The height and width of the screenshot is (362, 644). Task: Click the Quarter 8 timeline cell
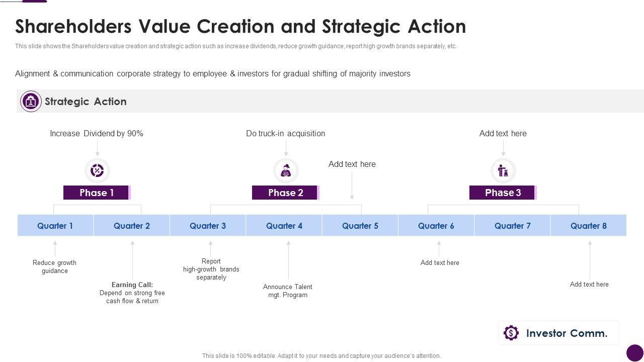[x=588, y=226]
